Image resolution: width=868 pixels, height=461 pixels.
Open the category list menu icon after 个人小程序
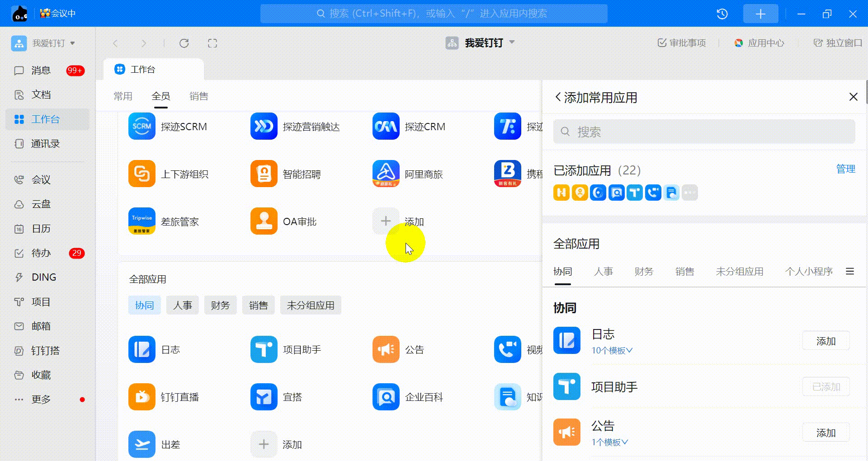tap(850, 271)
